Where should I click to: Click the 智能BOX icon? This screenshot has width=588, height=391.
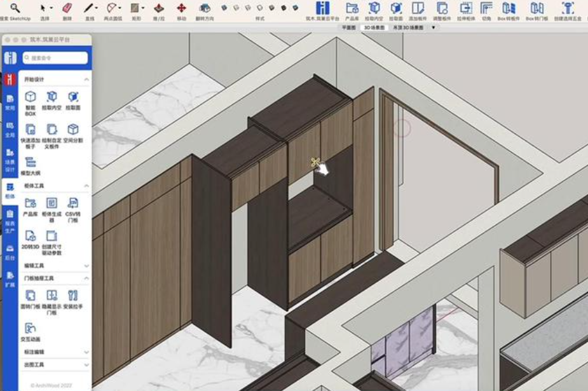point(31,97)
